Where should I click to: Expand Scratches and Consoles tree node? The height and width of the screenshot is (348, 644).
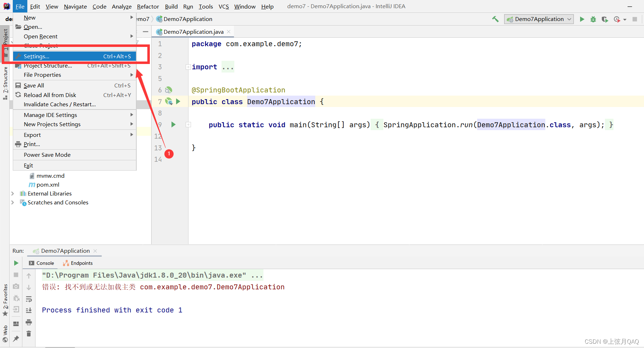(13, 202)
